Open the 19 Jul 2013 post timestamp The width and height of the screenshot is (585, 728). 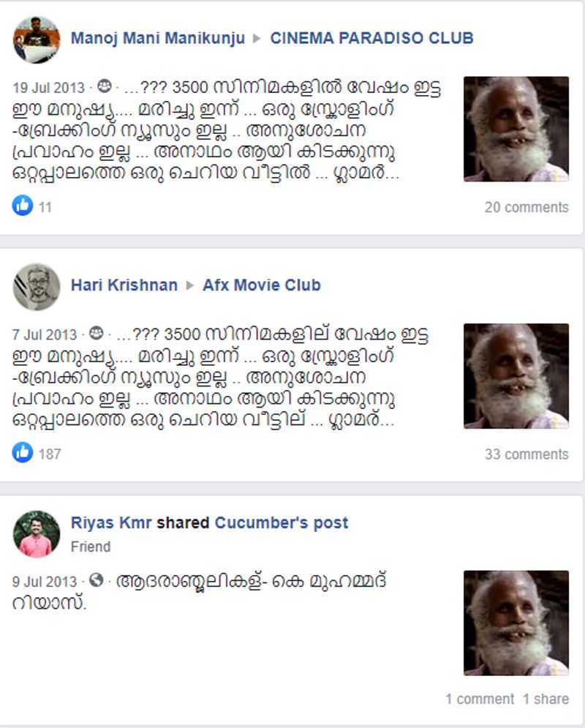pyautogui.click(x=49, y=88)
